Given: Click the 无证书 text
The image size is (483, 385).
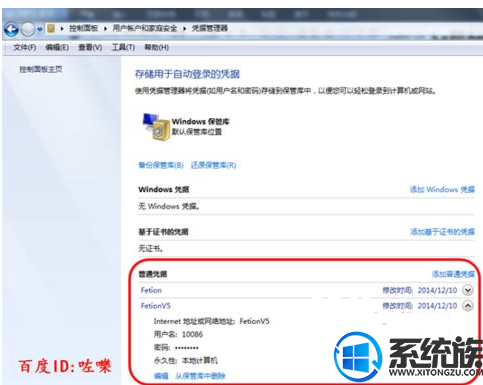Looking at the screenshot, I should point(150,249).
